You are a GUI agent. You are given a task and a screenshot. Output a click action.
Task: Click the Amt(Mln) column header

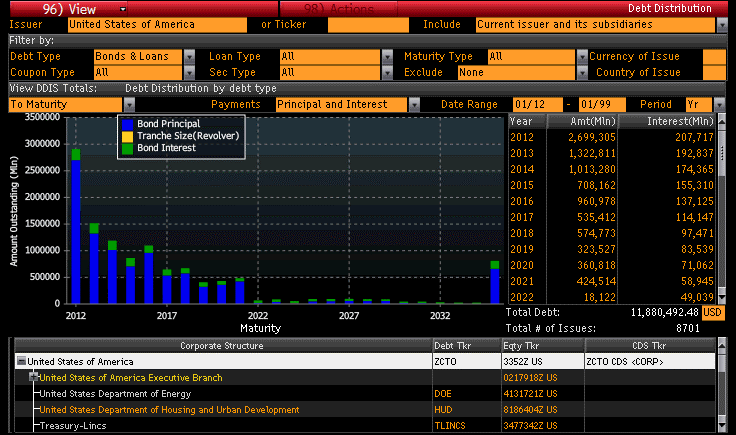click(583, 121)
